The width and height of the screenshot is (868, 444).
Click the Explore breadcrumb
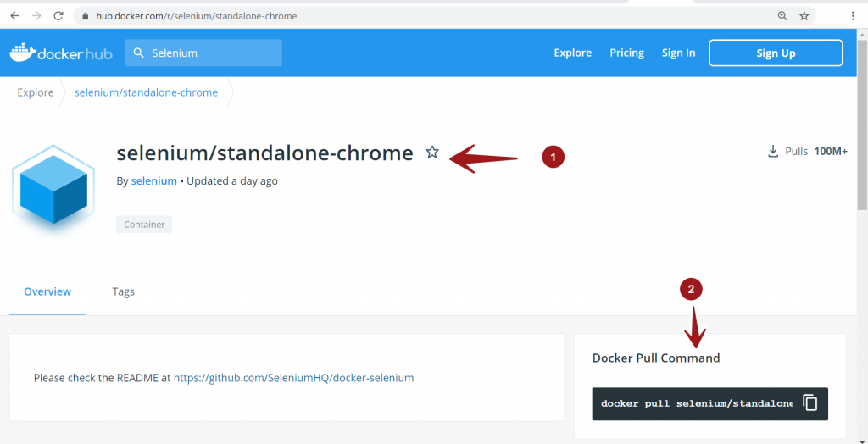coord(36,92)
